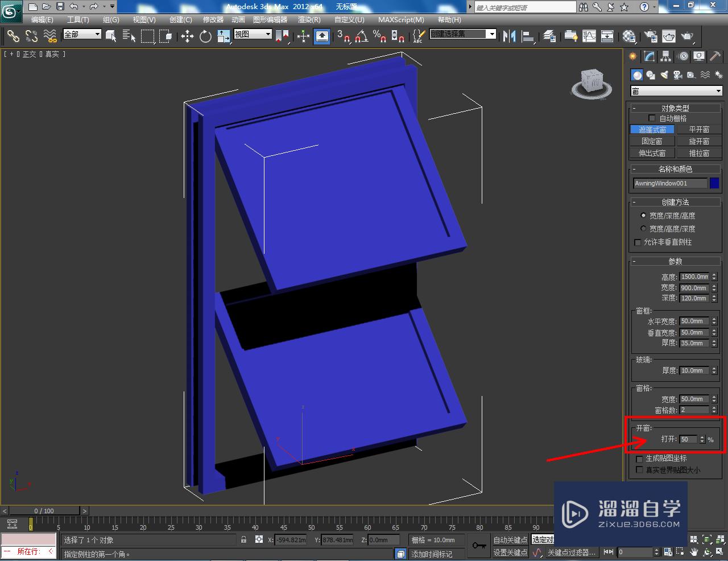Toggle 设置关键点 set key mode
Screen dimensions: 728x561
point(510,552)
